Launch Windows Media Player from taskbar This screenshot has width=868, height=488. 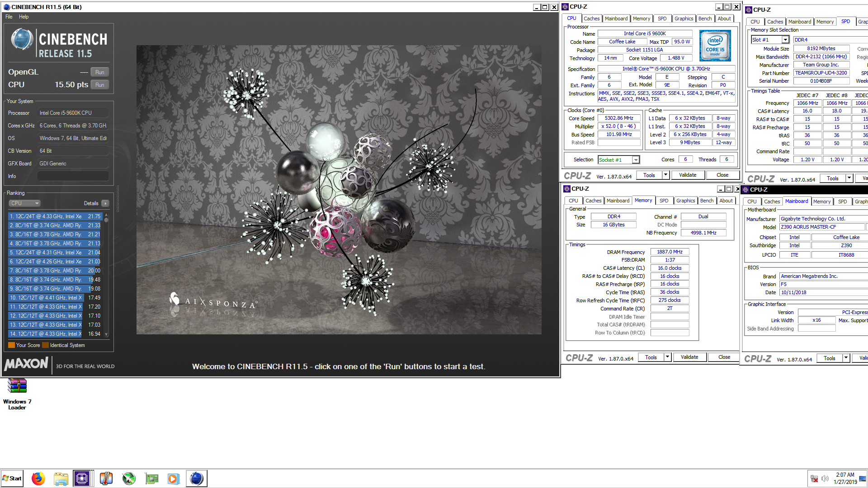(x=173, y=479)
